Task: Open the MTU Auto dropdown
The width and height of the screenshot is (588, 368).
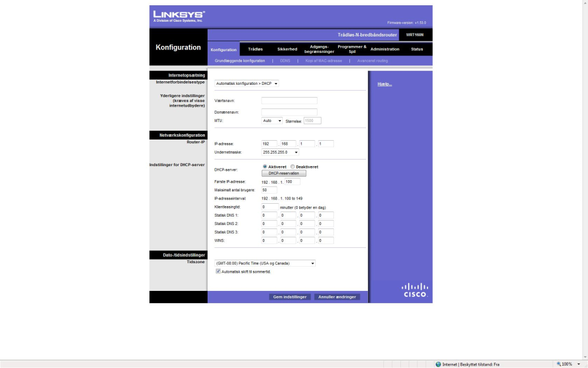Action: 272,121
